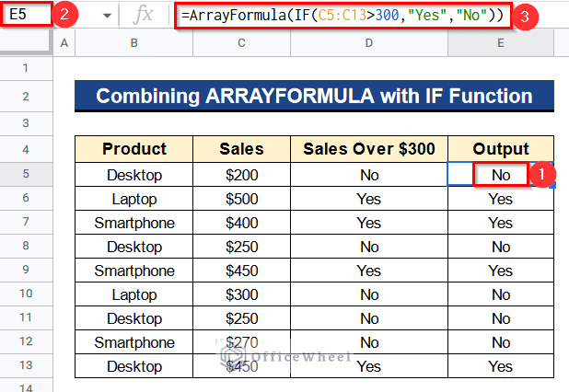569x392 pixels.
Task: Click the $500 Laptop sales cell
Action: coord(241,199)
